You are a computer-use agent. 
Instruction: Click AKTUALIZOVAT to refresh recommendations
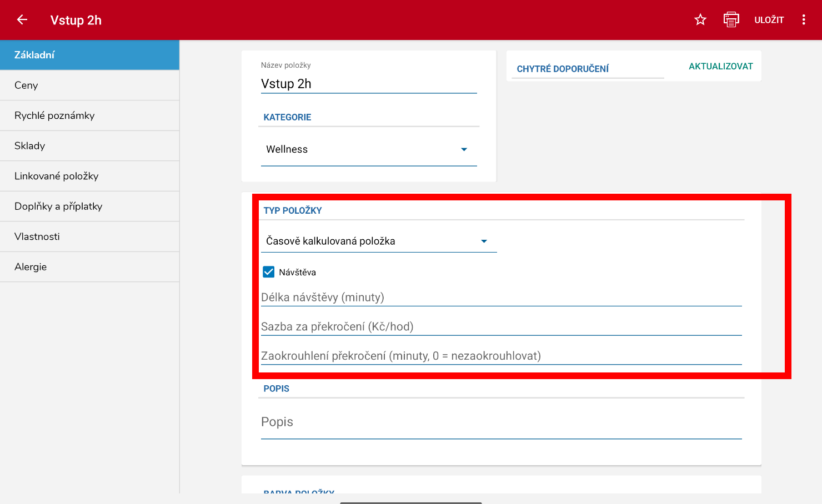pyautogui.click(x=720, y=67)
